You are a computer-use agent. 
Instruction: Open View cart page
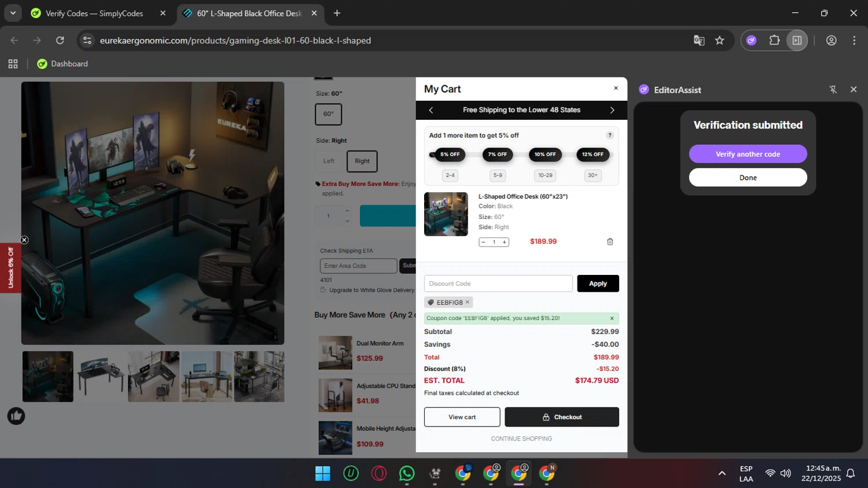(x=462, y=417)
